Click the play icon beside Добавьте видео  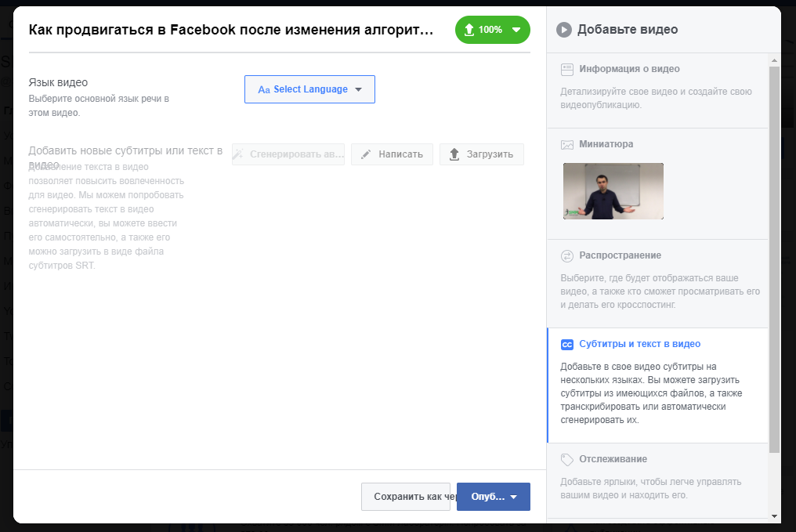tap(563, 30)
